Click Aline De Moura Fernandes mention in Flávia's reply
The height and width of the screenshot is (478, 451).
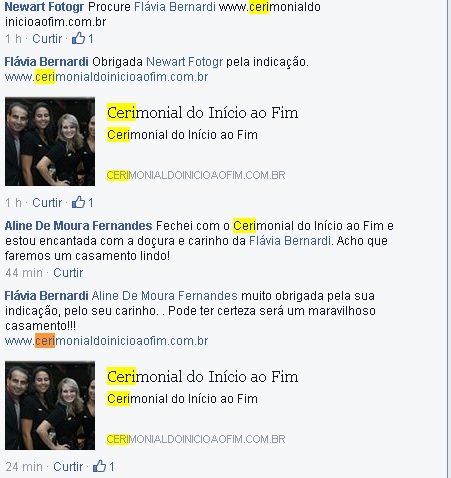(165, 296)
